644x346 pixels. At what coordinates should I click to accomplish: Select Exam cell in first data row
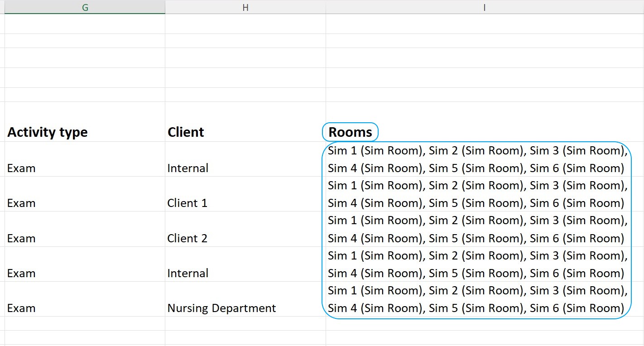click(85, 159)
